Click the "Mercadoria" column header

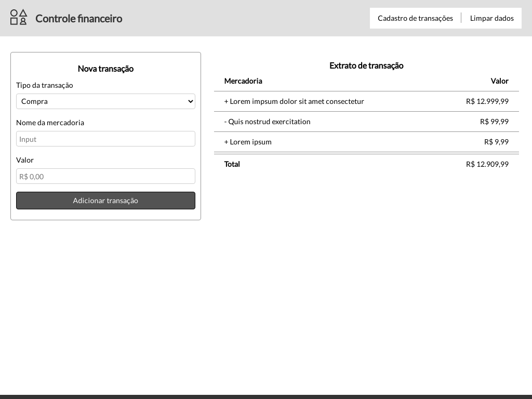coord(243,81)
